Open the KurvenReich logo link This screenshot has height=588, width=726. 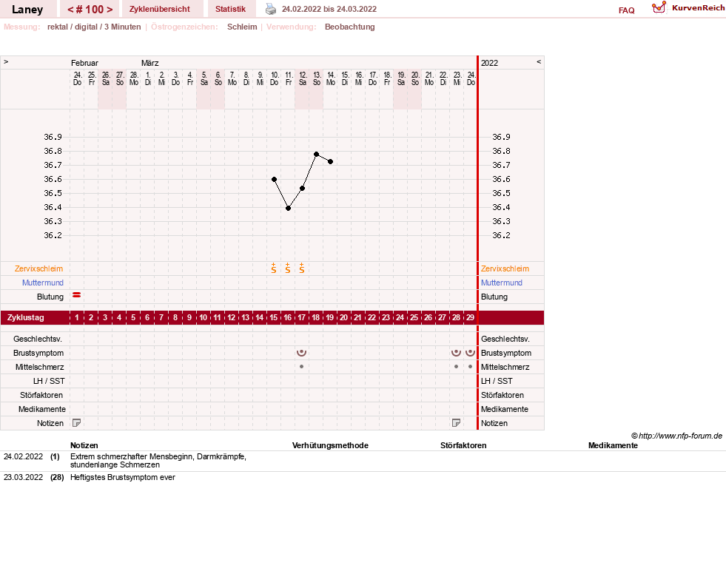tap(688, 8)
